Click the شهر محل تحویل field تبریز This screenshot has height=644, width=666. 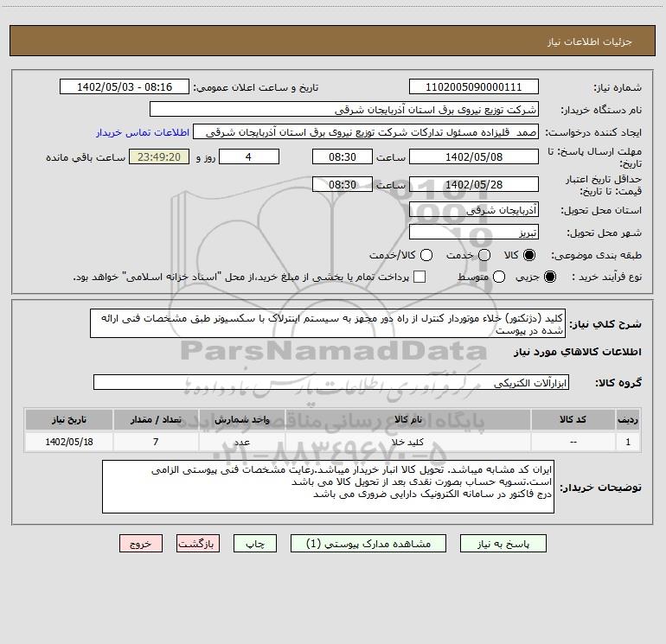coord(474,233)
